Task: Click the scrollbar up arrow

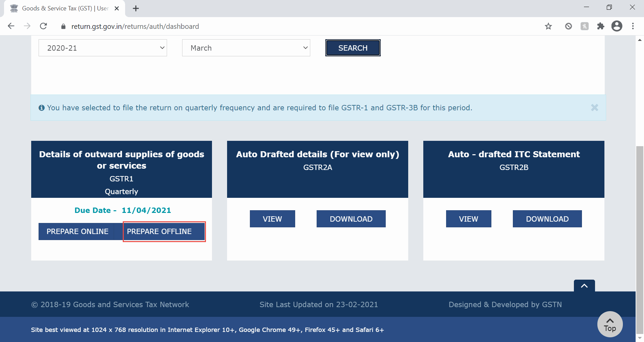Action: 640,40
